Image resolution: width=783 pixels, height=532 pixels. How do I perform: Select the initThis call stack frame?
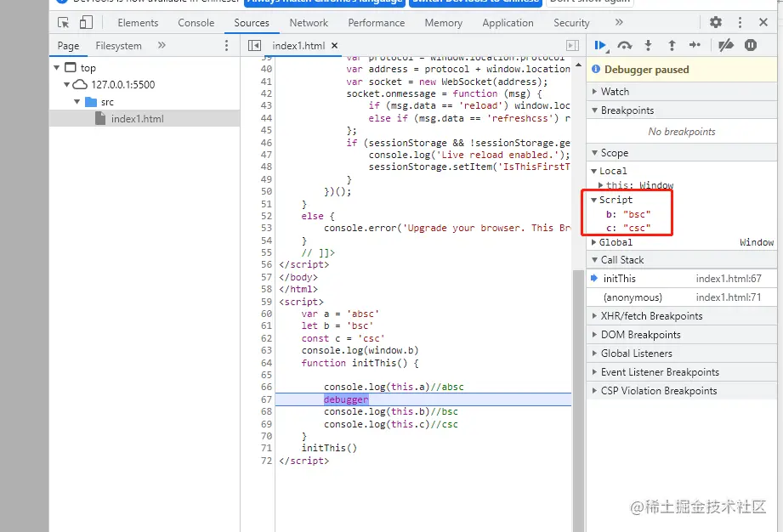[681, 279]
